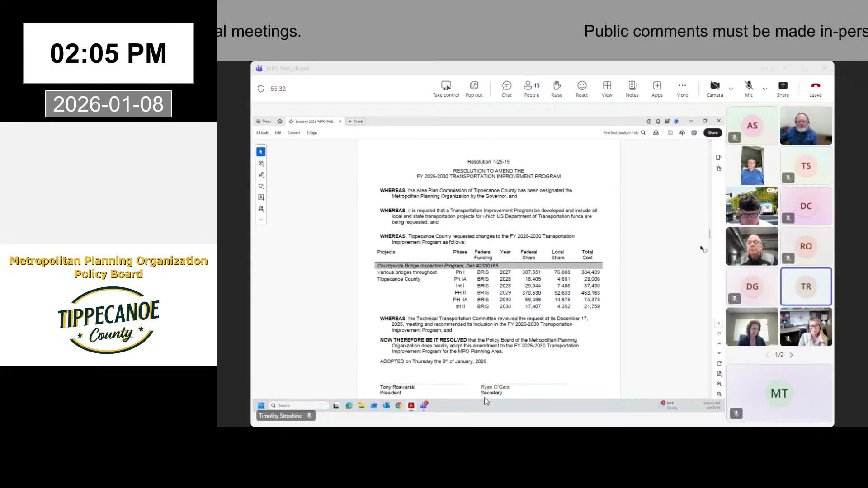Launch Chrome from the Windows taskbar
The height and width of the screenshot is (488, 868).
coord(398,405)
